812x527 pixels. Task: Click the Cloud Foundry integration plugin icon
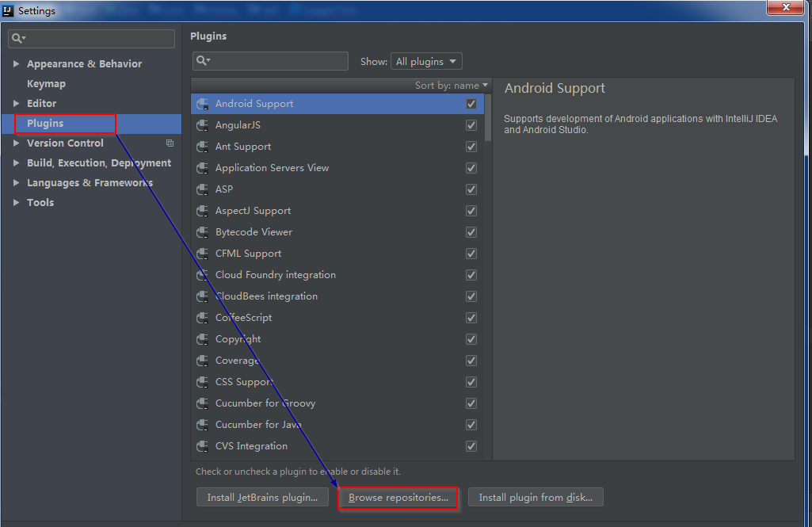203,275
